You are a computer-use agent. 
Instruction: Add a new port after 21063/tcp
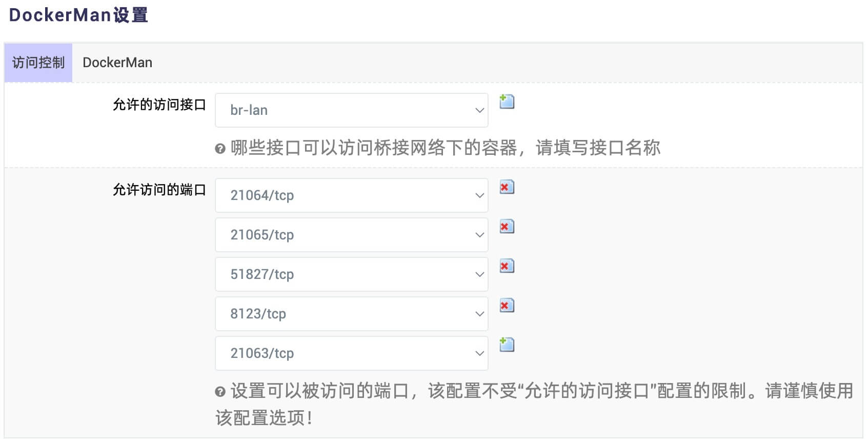pyautogui.click(x=507, y=344)
